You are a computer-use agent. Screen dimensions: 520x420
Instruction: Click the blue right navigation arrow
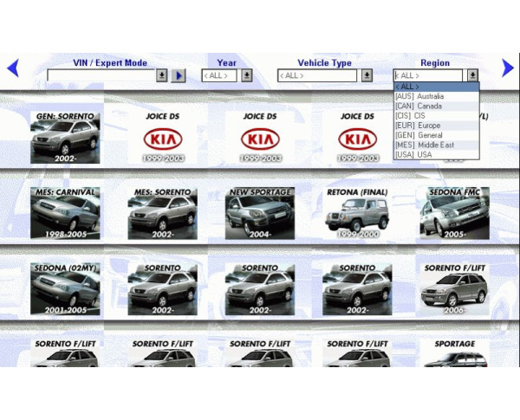click(507, 68)
